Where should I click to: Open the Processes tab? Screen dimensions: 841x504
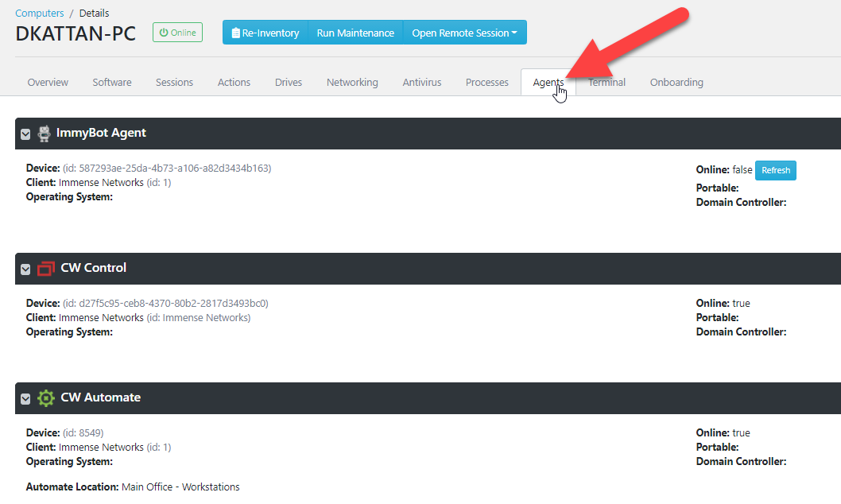click(x=486, y=83)
